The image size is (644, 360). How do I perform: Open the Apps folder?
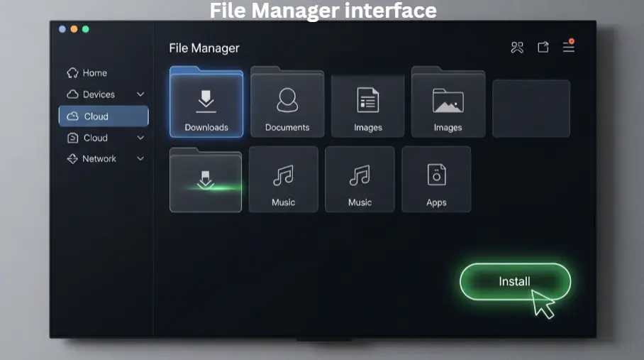coord(436,180)
